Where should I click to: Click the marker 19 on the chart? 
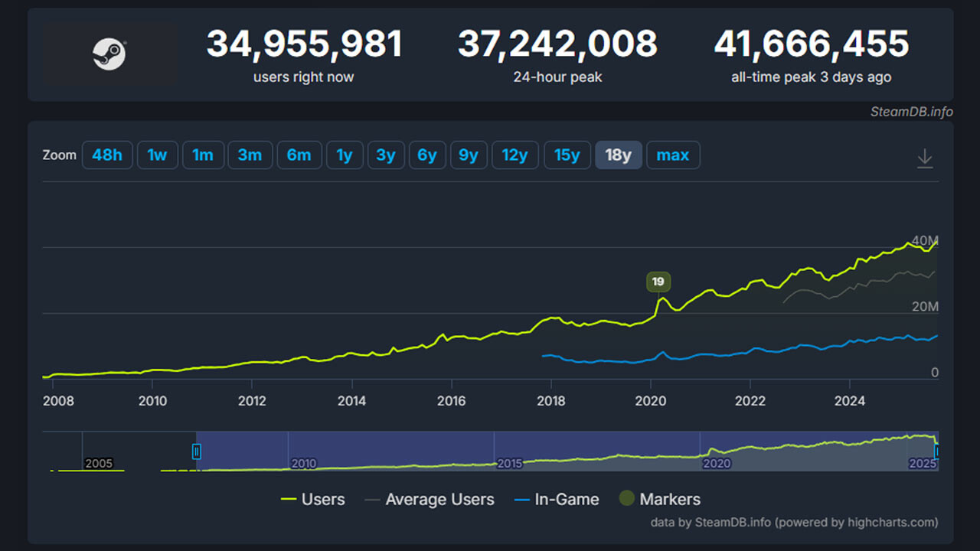[x=658, y=282]
